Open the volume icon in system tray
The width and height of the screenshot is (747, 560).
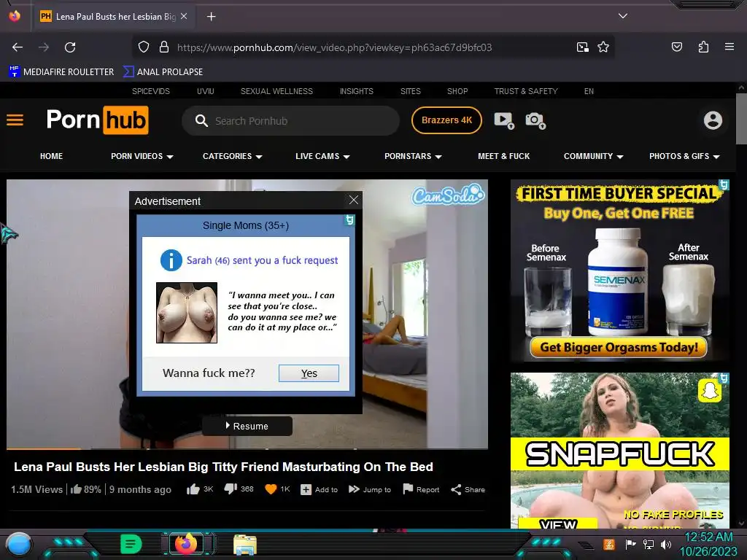665,544
